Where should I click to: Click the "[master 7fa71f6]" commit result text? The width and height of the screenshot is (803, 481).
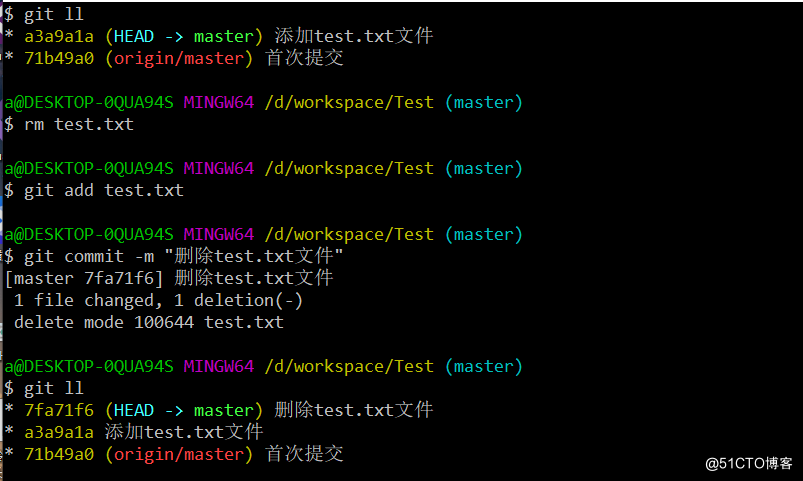click(85, 278)
